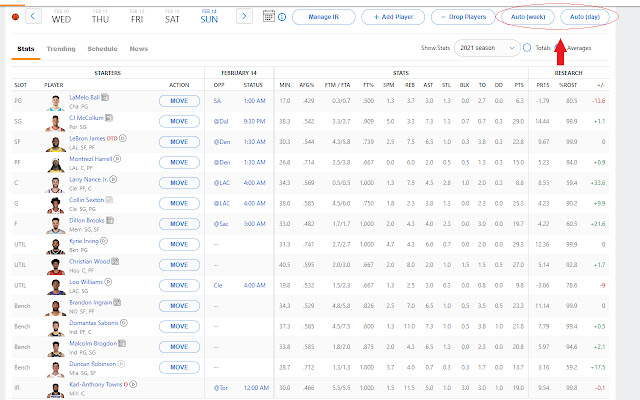This screenshot has height=400, width=640.
Task: Click the PR15 column header
Action: click(x=543, y=85)
